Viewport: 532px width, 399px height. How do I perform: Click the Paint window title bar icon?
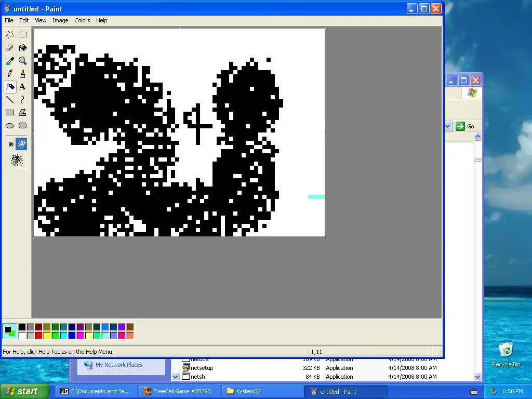click(7, 8)
